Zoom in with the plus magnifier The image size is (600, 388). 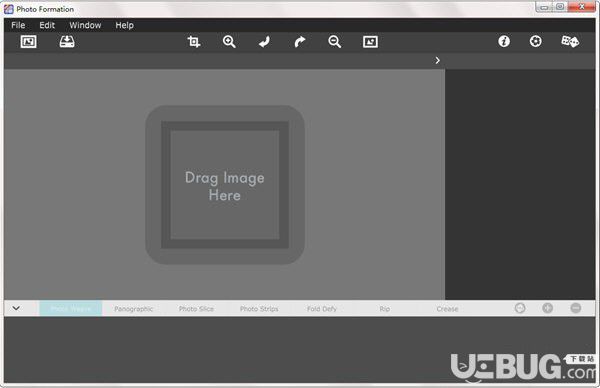point(229,41)
